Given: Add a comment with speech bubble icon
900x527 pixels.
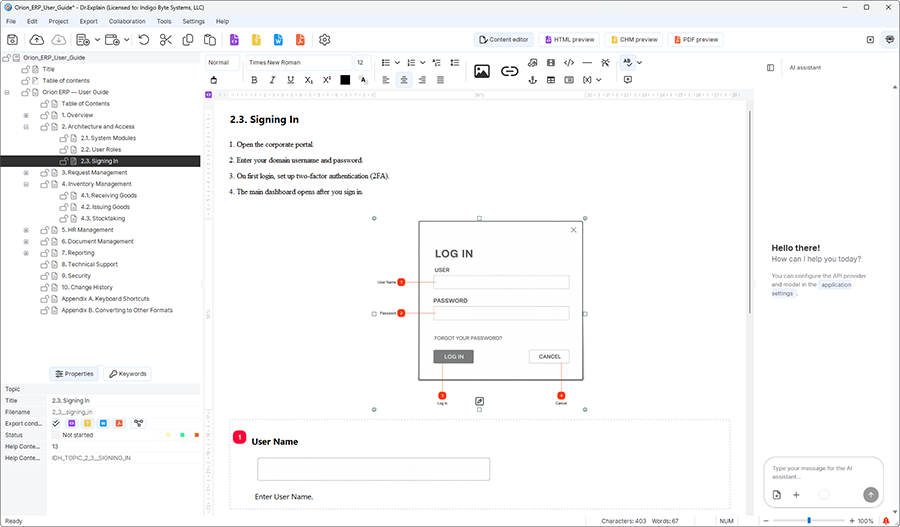Looking at the screenshot, I should pos(627,80).
